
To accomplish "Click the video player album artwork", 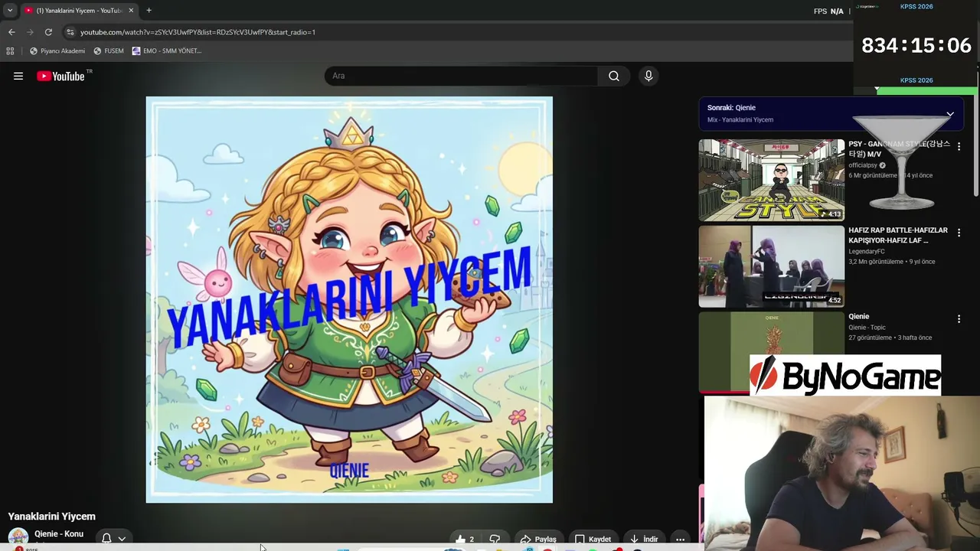I will [x=349, y=300].
